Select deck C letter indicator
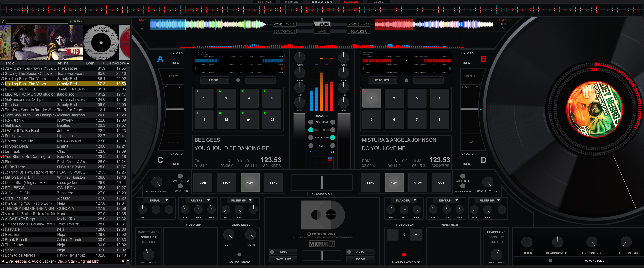Image resolution: width=644 pixels, height=268 pixels. 160,160
